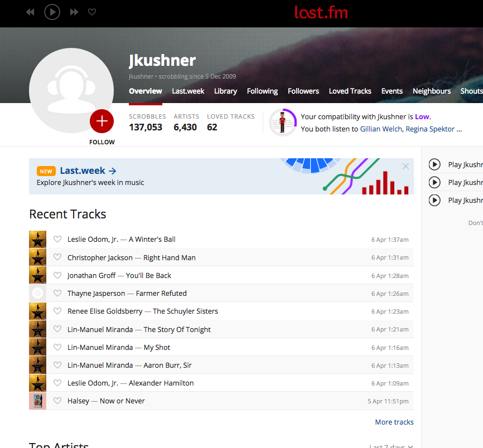Love the track Now or Never by Halsey
This screenshot has width=483, height=448.
point(57,401)
